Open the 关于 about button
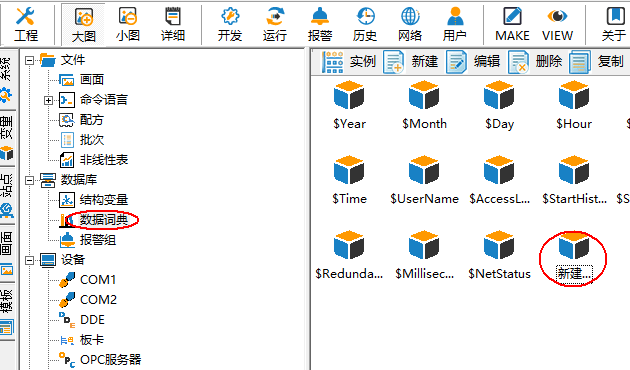Screen dimensions: 630x370 (x=614, y=24)
